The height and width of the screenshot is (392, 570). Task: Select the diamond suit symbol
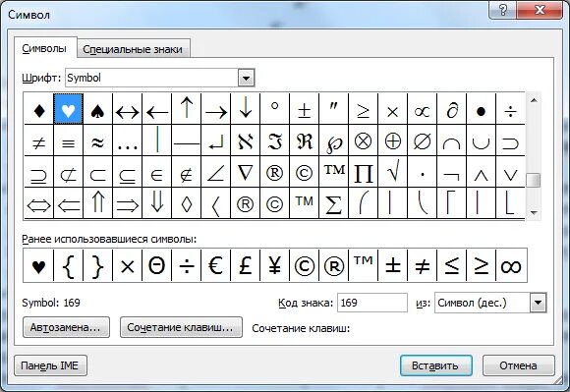[39, 109]
